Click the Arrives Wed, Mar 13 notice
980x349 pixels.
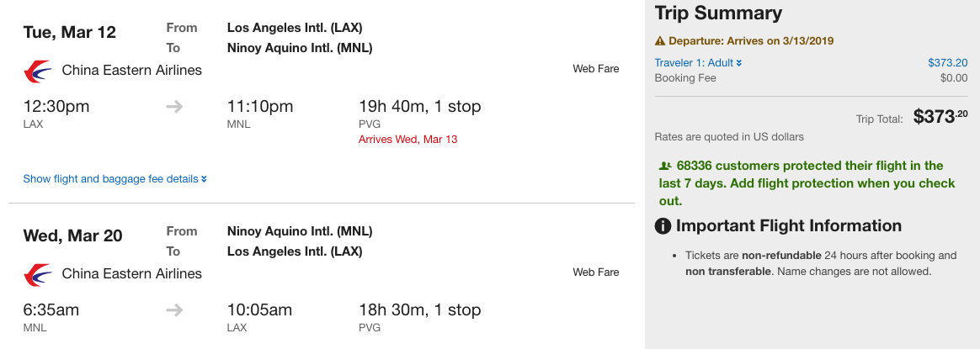point(407,139)
